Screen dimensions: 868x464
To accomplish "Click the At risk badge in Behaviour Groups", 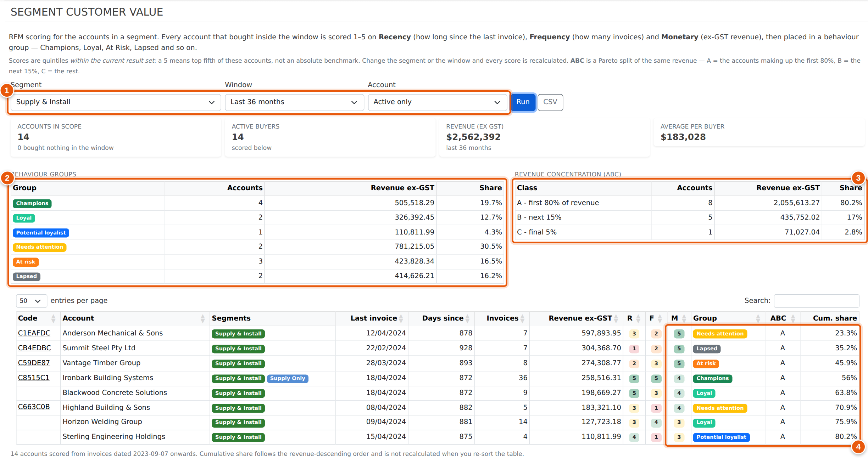I will pyautogui.click(x=26, y=262).
